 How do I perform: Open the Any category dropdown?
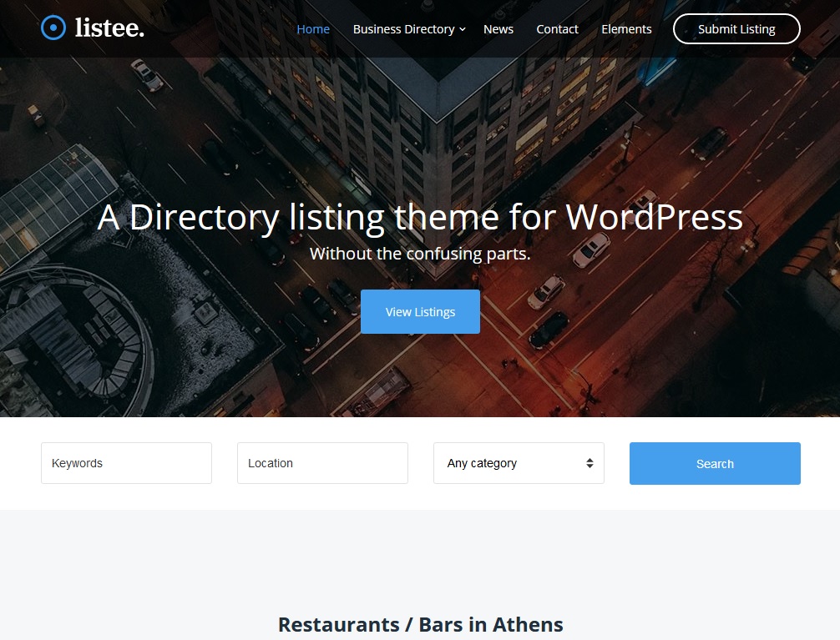click(x=519, y=463)
